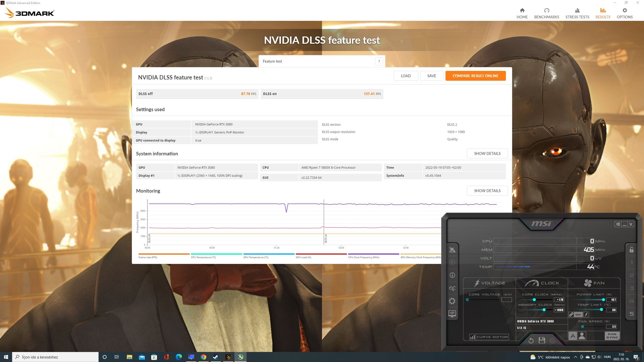This screenshot has width=644, height=362.
Task: Show details for System information
Action: (x=487, y=154)
